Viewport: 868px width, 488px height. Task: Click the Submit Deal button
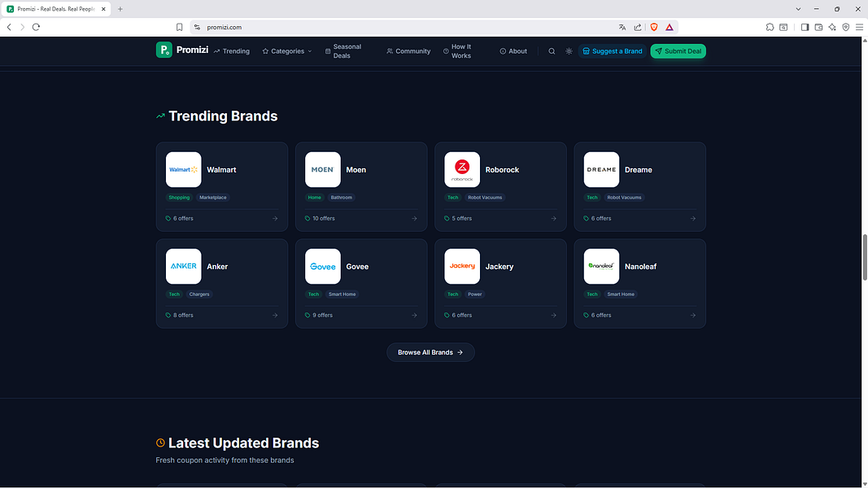click(x=678, y=51)
